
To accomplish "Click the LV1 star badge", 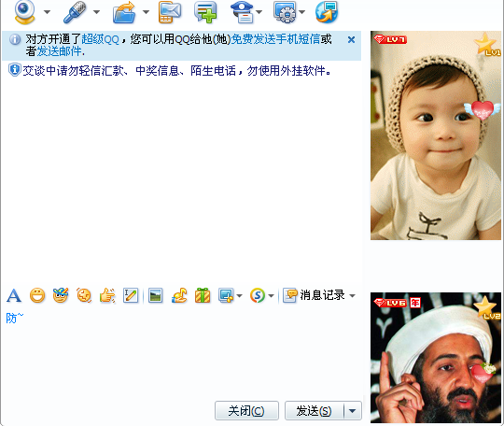I will (487, 45).
